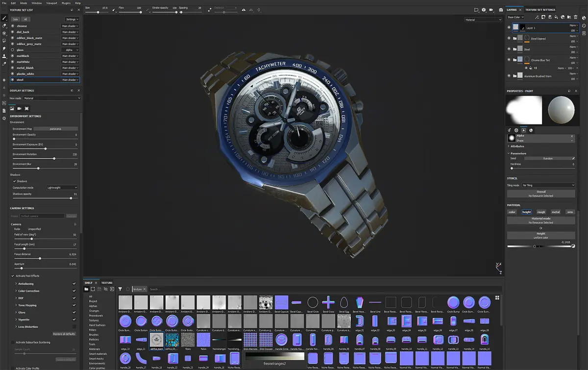588x370 pixels.
Task: Adjust the Hardness slider
Action: (x=542, y=168)
